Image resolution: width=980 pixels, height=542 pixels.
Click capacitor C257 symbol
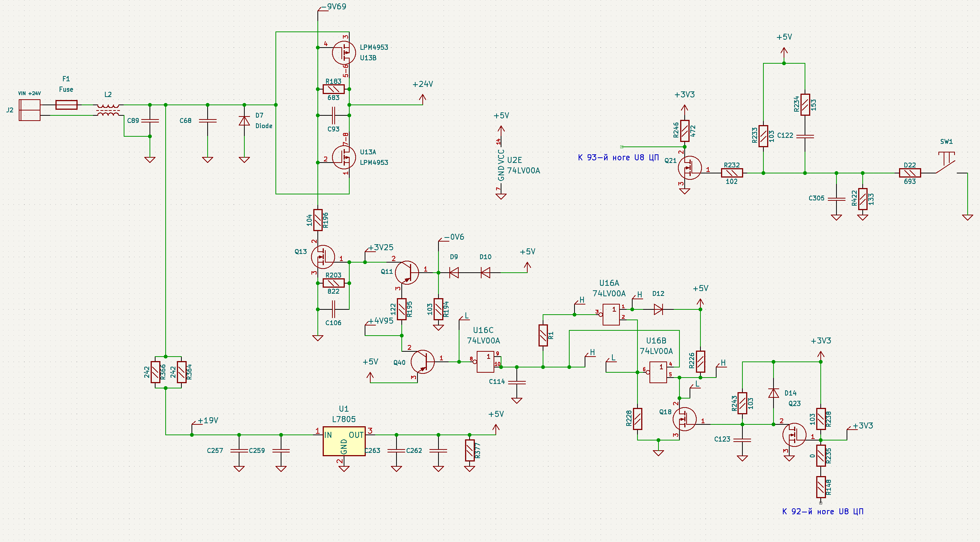[x=239, y=450]
